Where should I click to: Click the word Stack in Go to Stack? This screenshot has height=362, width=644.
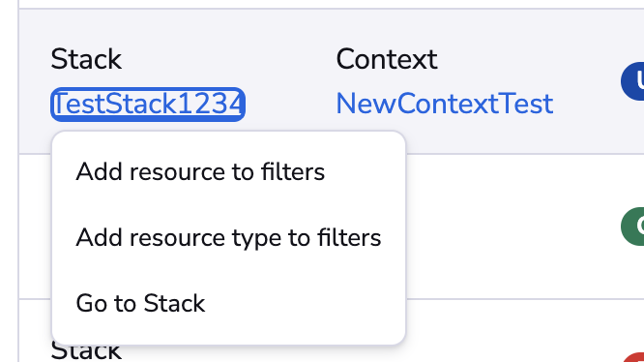pos(174,303)
